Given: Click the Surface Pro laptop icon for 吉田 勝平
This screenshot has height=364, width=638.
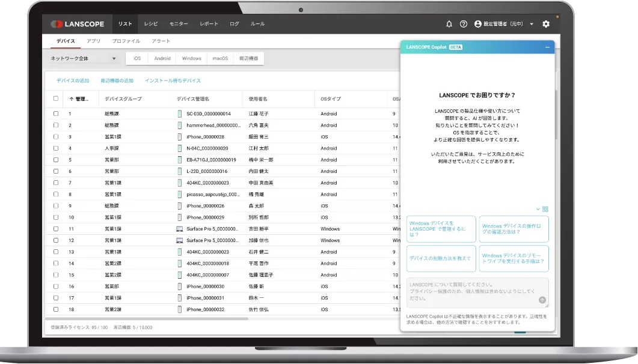Looking at the screenshot, I should (x=179, y=229).
